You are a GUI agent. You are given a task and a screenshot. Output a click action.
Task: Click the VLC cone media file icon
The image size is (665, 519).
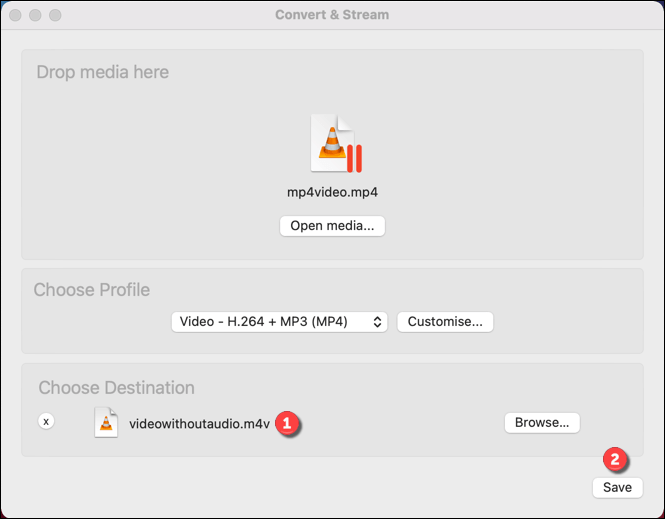333,143
